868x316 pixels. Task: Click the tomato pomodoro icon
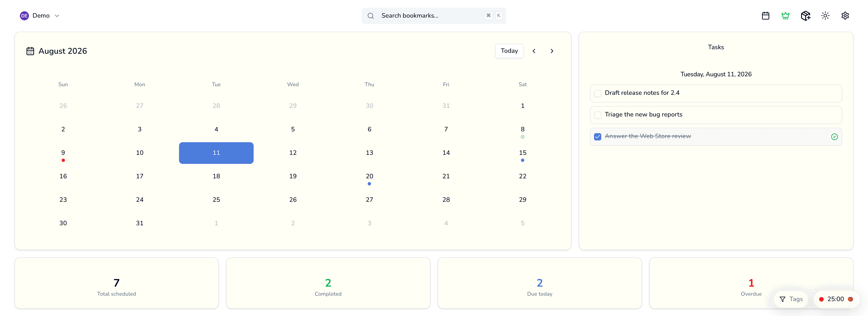(850, 299)
